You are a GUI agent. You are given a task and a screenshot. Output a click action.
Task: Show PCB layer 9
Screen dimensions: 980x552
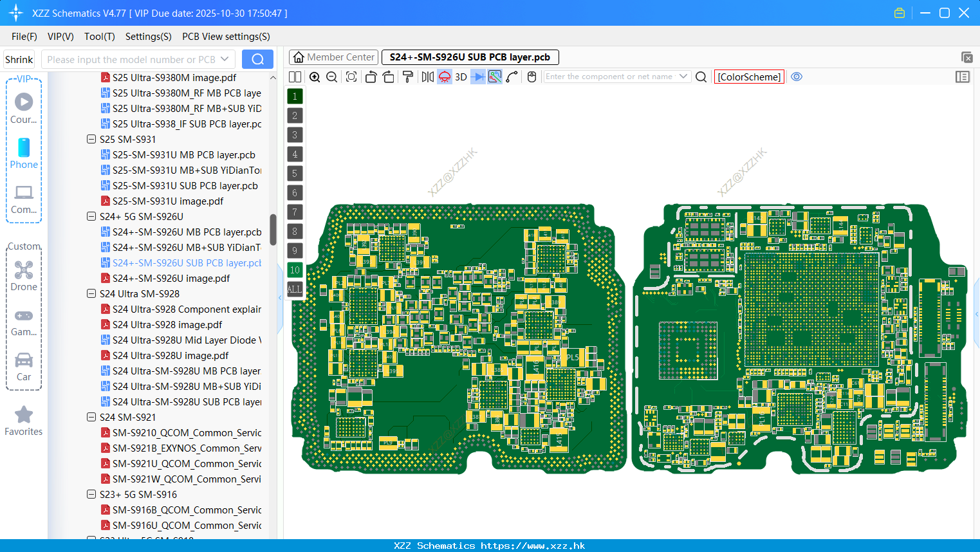[x=295, y=250]
